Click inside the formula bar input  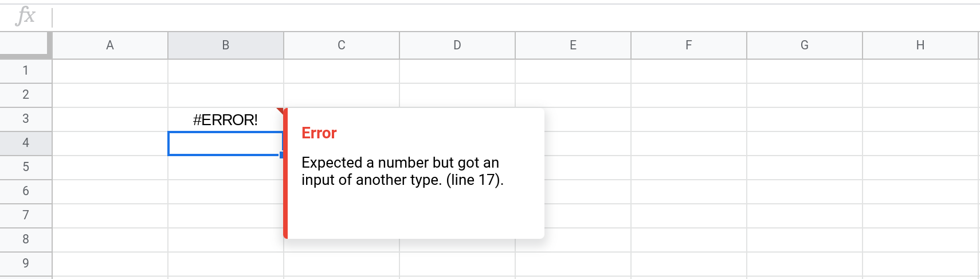click(458, 17)
